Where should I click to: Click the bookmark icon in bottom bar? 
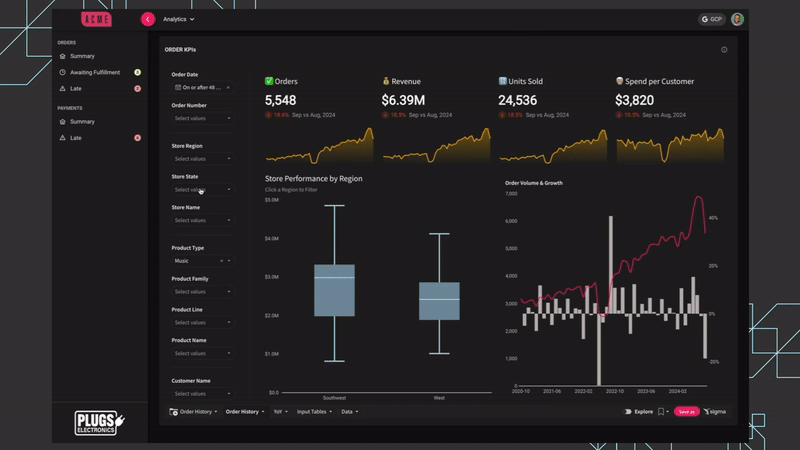tap(661, 411)
